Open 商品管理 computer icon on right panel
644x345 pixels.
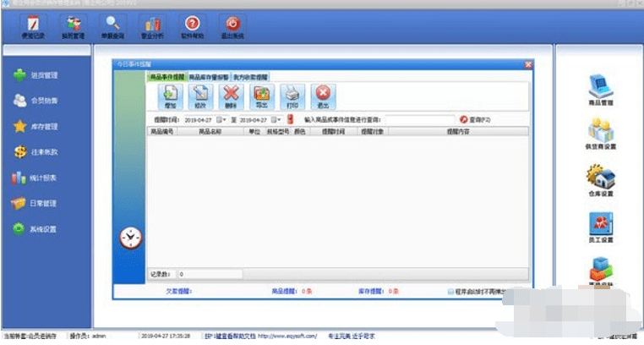(601, 90)
